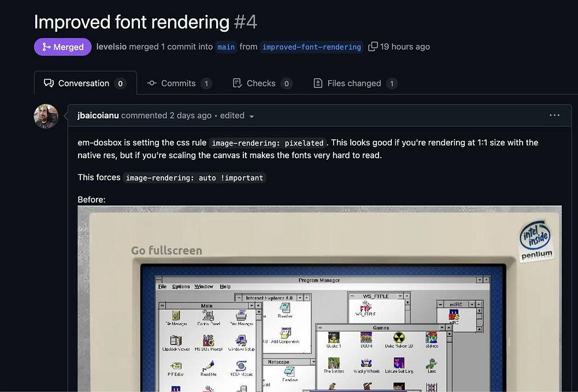Open levelsio user profile link
The image size is (578, 392).
112,47
